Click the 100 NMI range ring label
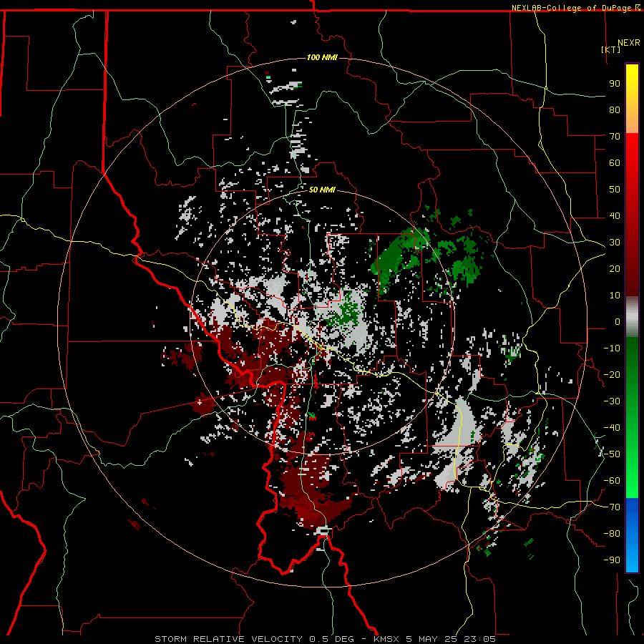This screenshot has width=644, height=644. point(322,57)
